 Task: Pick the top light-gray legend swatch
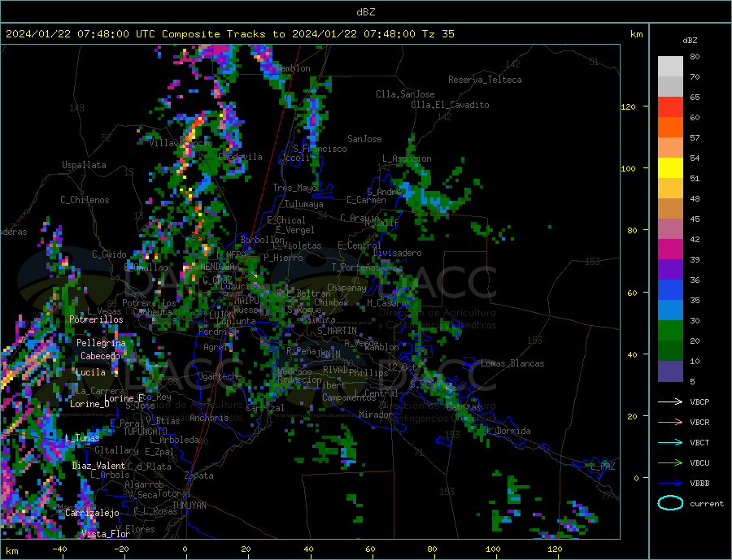670,67
